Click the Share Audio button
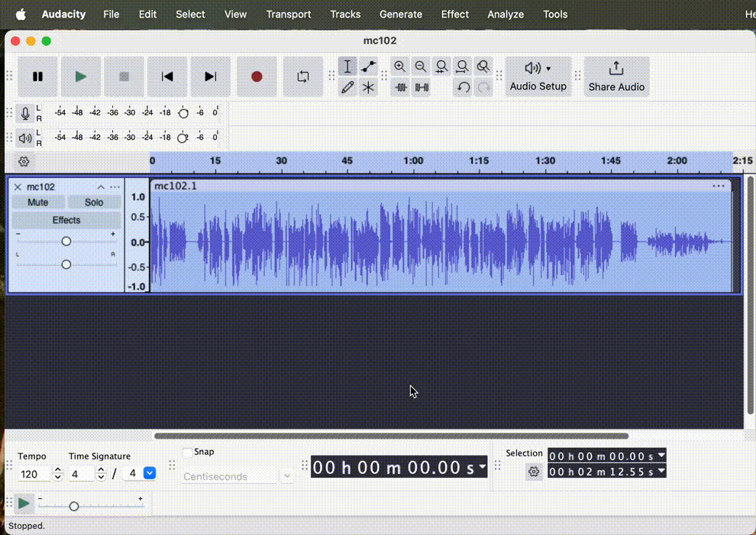The height and width of the screenshot is (535, 756). [x=616, y=76]
